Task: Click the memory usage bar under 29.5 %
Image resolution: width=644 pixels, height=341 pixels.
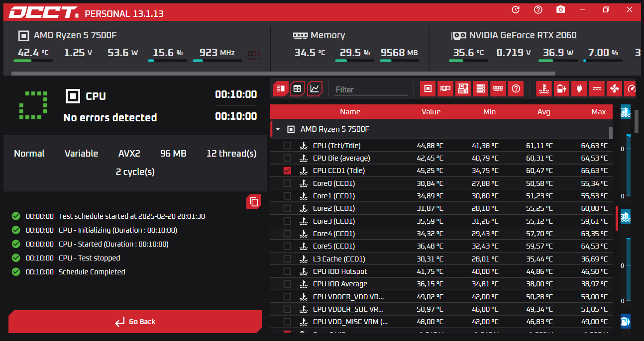Action: pyautogui.click(x=354, y=61)
